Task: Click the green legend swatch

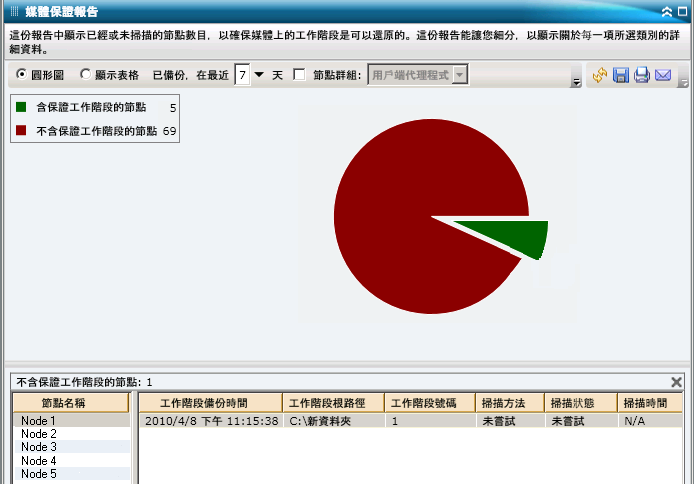Action: pyautogui.click(x=21, y=107)
